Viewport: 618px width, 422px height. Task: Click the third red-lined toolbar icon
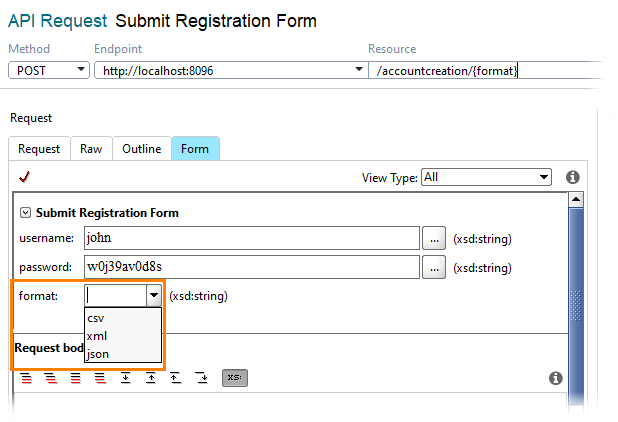click(x=76, y=378)
